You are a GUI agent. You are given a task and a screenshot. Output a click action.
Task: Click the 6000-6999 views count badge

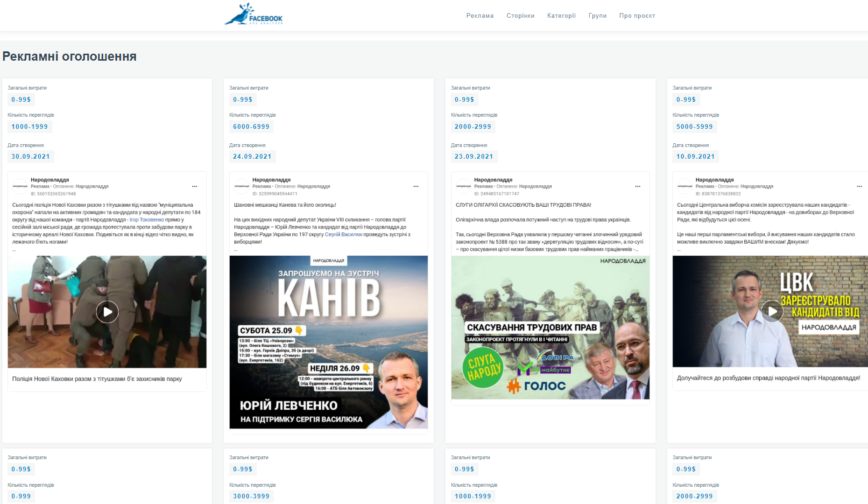[x=251, y=126]
